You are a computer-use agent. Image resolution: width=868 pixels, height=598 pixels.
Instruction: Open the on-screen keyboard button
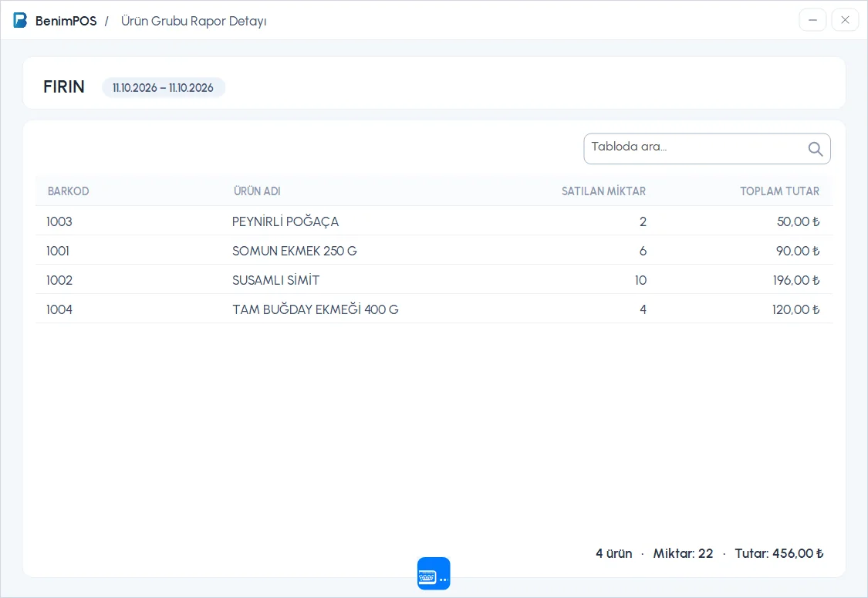click(x=434, y=573)
